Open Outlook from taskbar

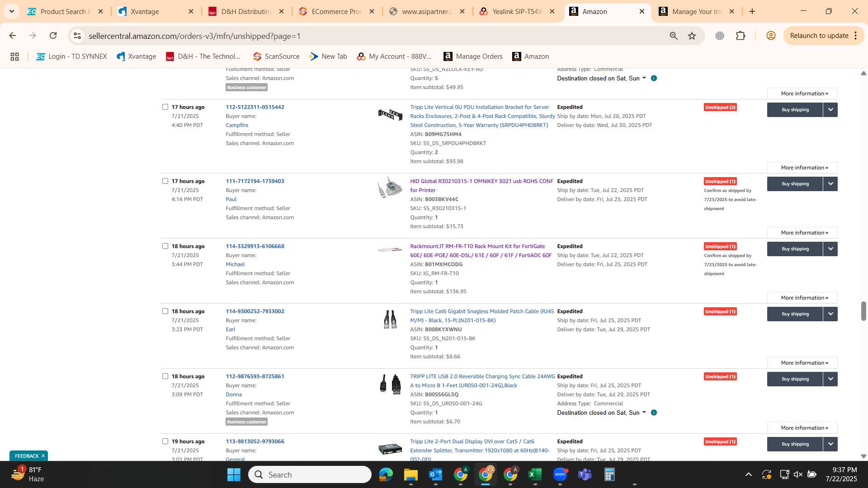tap(435, 474)
